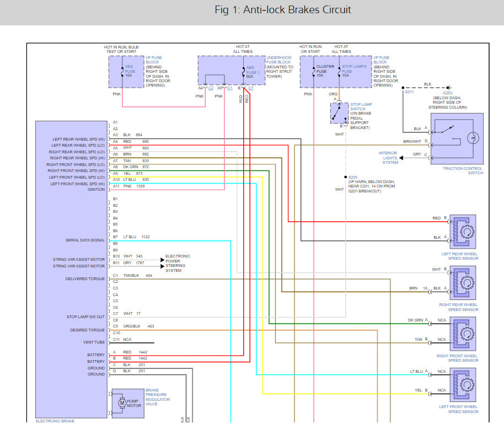Click the S211 splice dot
The width and height of the screenshot is (504, 434).
click(403, 88)
